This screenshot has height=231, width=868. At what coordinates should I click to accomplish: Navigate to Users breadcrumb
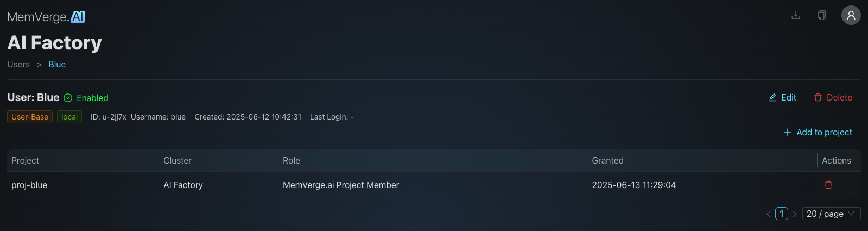pos(18,64)
